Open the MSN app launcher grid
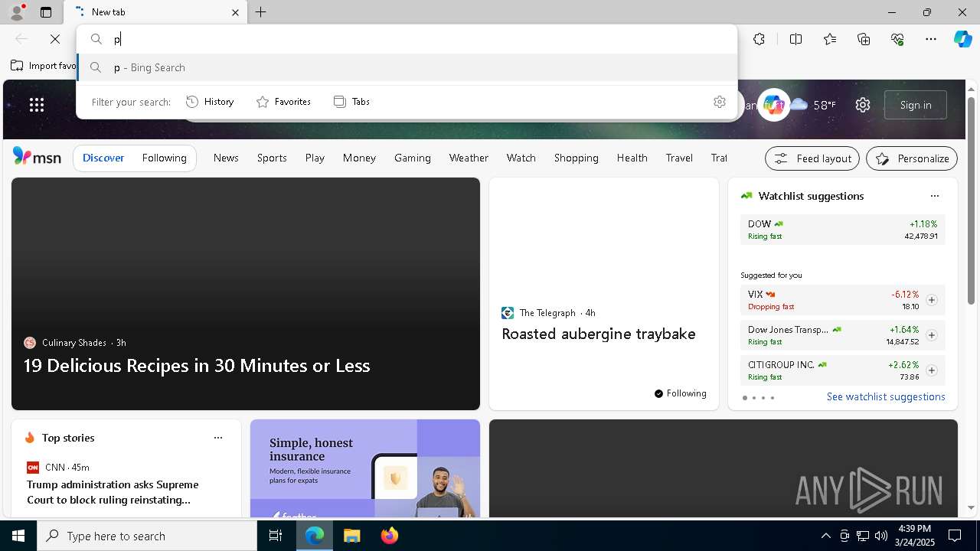 coord(37,105)
